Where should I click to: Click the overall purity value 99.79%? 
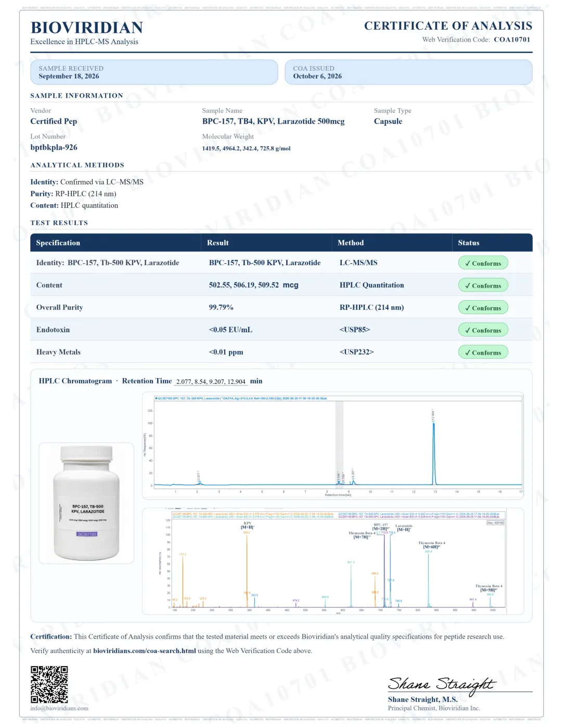[x=221, y=308]
